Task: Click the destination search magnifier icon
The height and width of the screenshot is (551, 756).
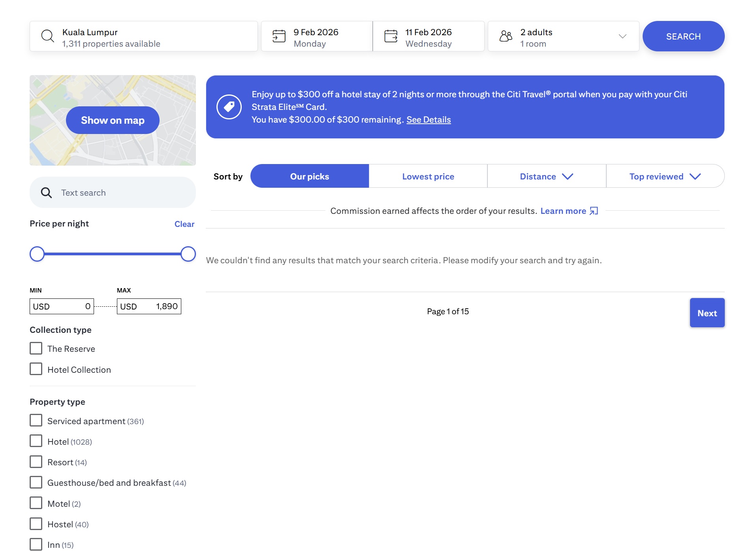Action: (x=47, y=36)
